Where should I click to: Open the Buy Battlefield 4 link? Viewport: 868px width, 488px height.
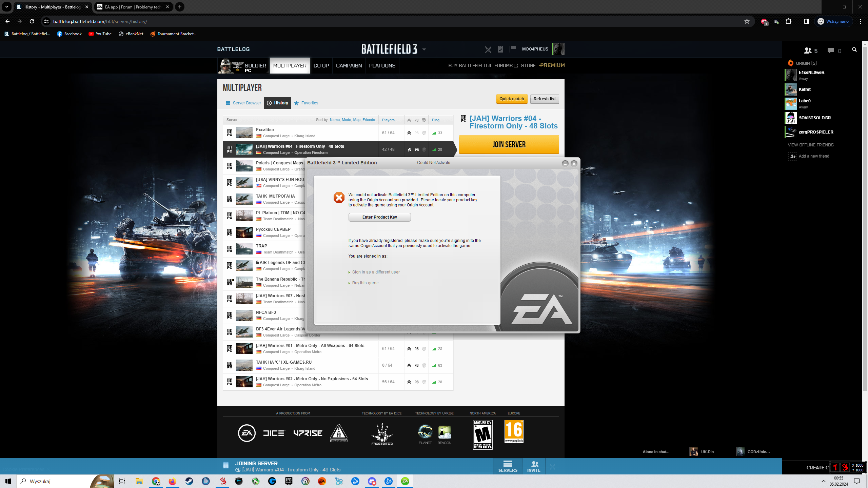pos(470,65)
